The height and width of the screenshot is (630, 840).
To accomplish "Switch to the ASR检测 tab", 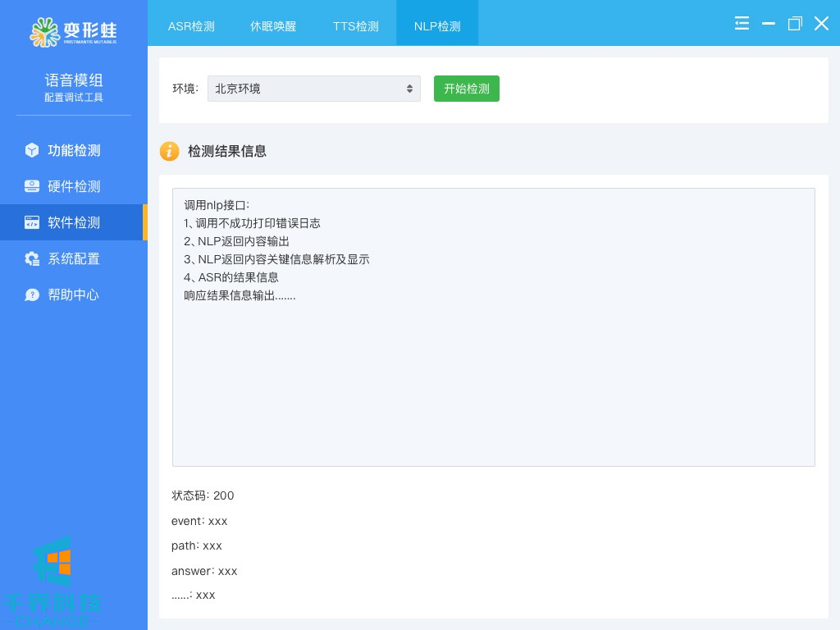I will tap(191, 26).
